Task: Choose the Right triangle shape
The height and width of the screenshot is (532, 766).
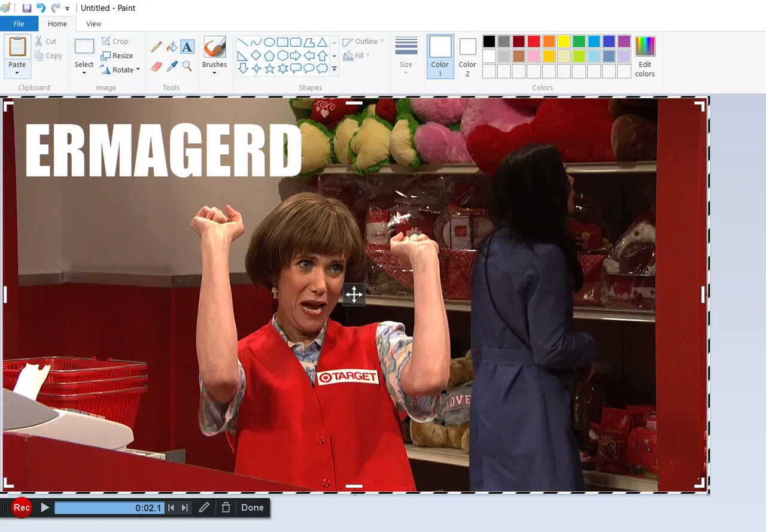Action: pyautogui.click(x=243, y=56)
